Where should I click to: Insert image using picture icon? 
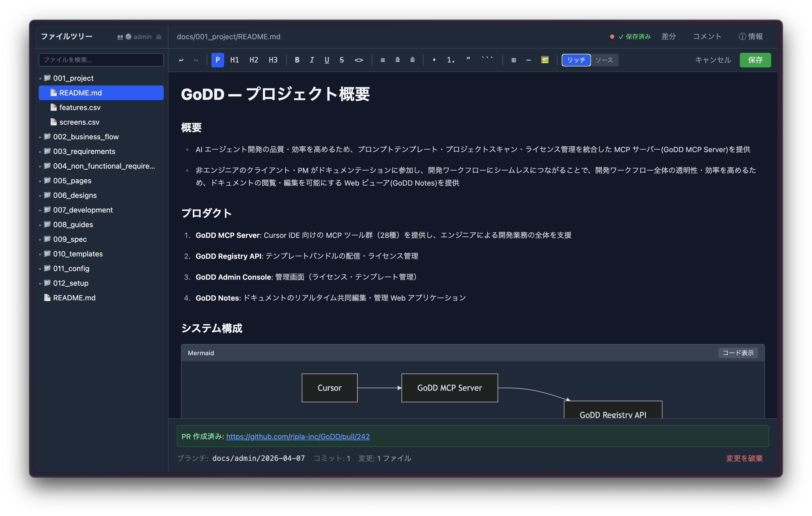tap(545, 60)
